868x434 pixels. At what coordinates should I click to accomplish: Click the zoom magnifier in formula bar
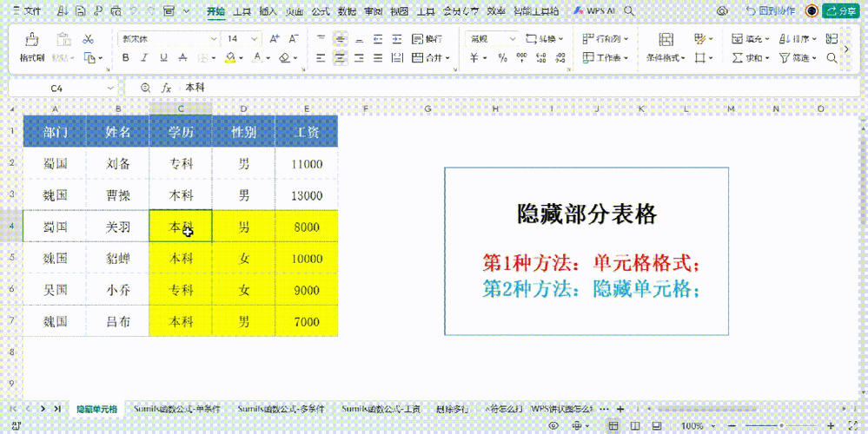(146, 88)
